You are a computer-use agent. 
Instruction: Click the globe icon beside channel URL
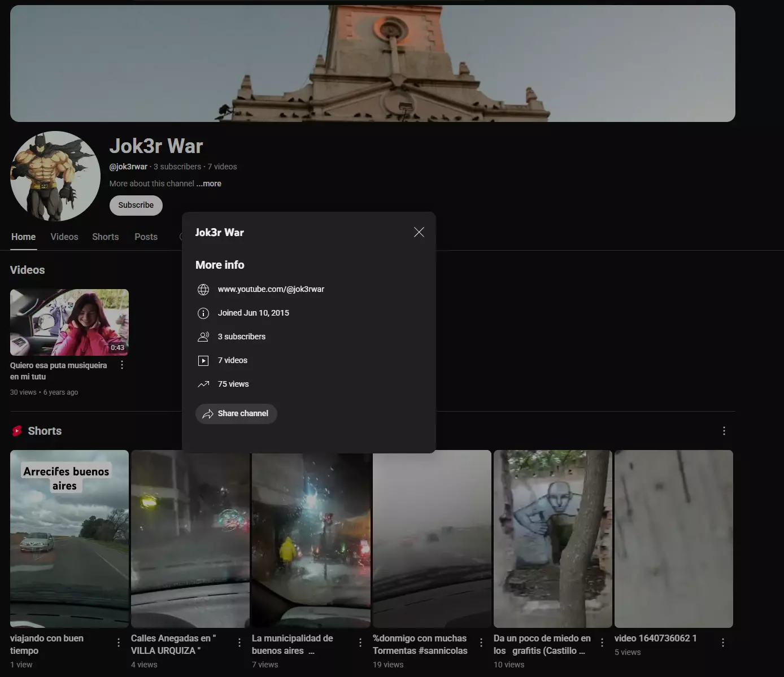[203, 290]
